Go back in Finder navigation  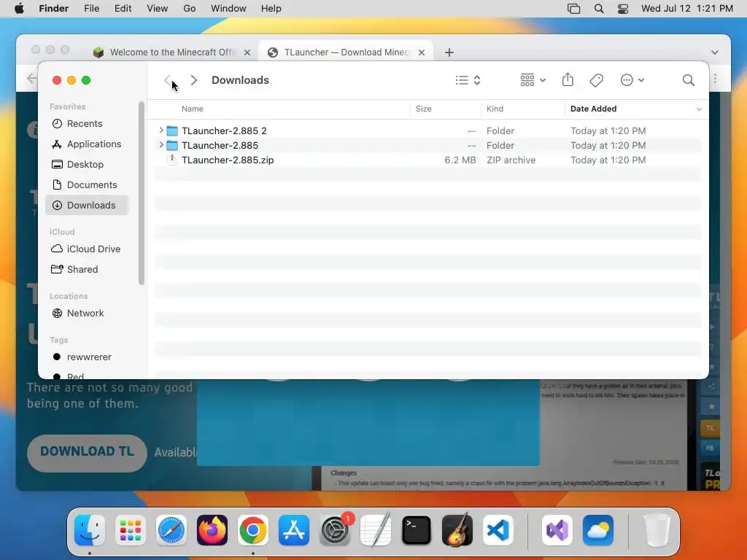point(167,80)
